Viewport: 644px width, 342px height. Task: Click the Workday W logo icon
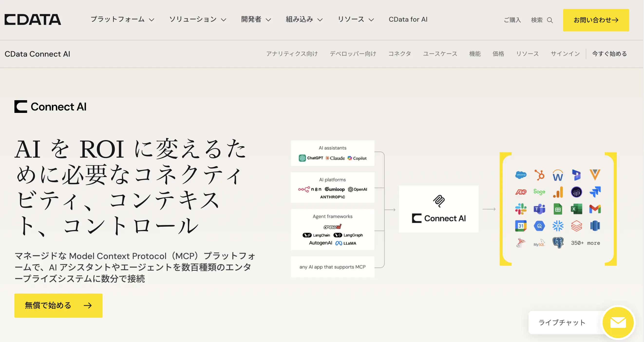tap(558, 175)
